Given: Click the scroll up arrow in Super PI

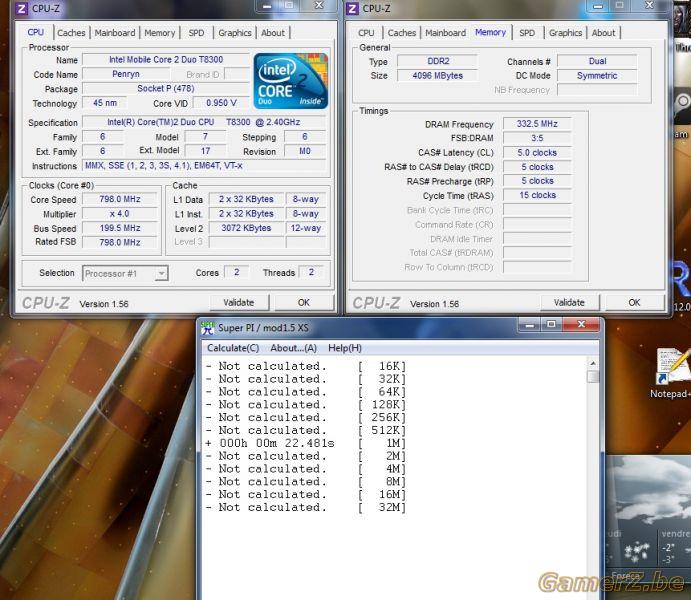Looking at the screenshot, I should point(593,363).
